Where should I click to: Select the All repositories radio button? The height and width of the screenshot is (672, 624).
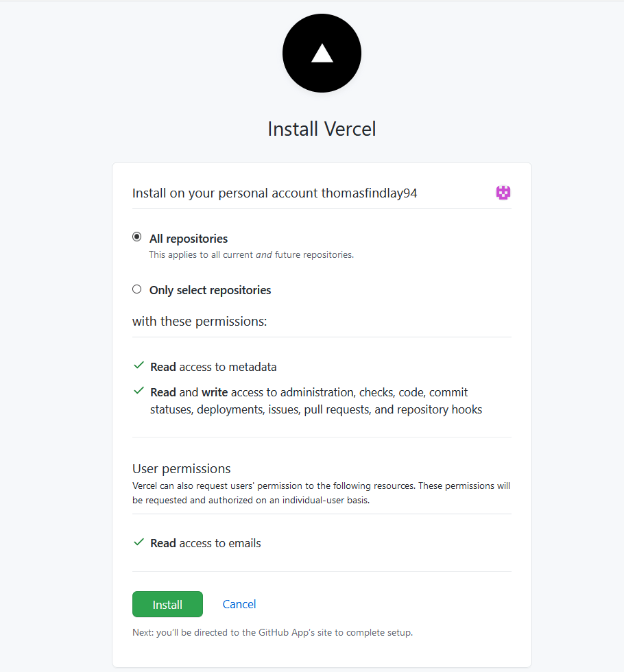tap(136, 237)
